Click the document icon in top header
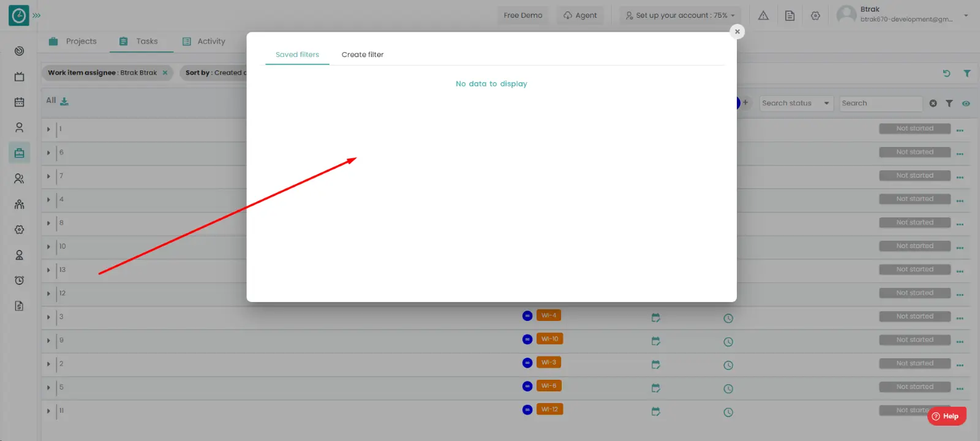This screenshot has height=441, width=980. pos(790,16)
